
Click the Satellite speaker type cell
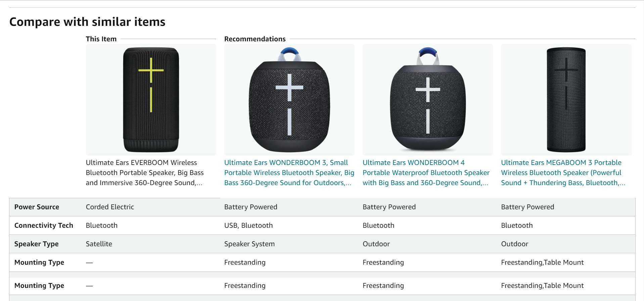[99, 244]
